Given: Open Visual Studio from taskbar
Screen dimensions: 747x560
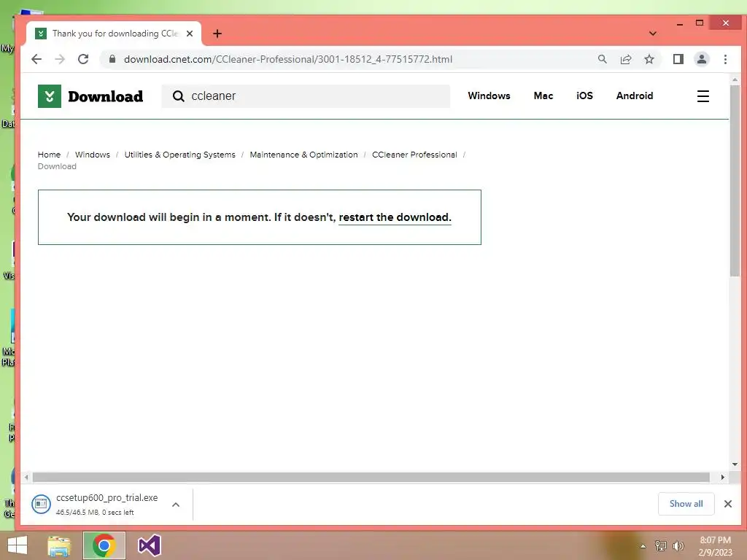Looking at the screenshot, I should (x=149, y=545).
